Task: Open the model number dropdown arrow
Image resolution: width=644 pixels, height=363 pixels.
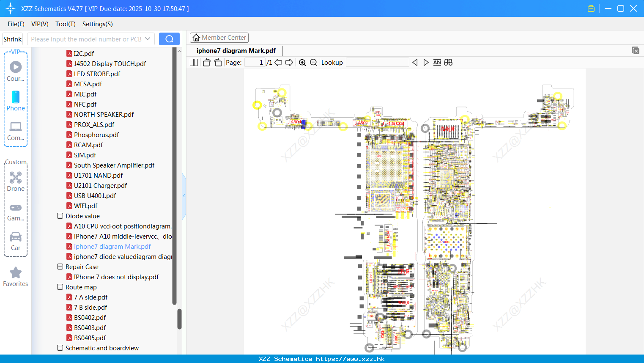Action: [148, 39]
